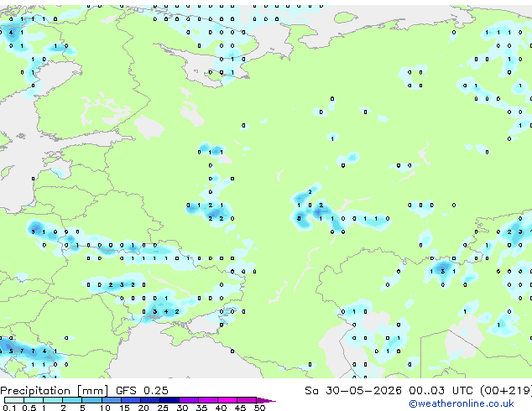This screenshot has width=532, height=411.
Task: Pick the legend swatch between 15 and 20
Action: coord(131,400)
